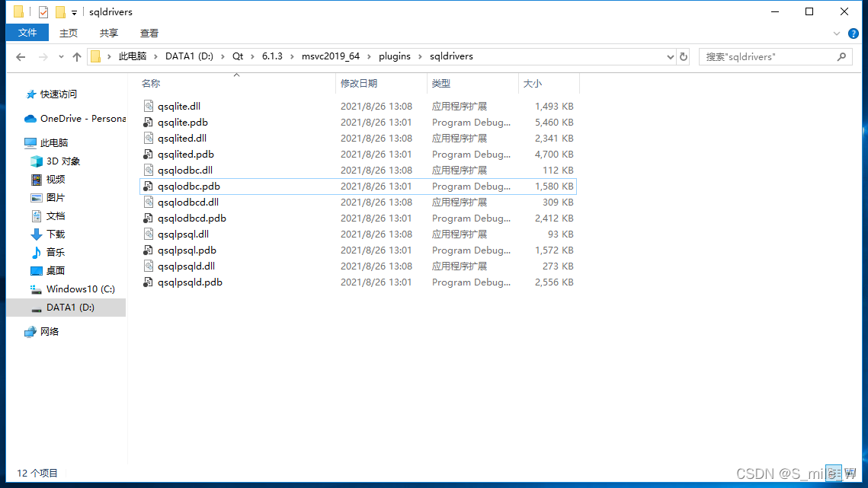Click the Properties quick access icon
This screenshot has height=488, width=868.
point(43,11)
